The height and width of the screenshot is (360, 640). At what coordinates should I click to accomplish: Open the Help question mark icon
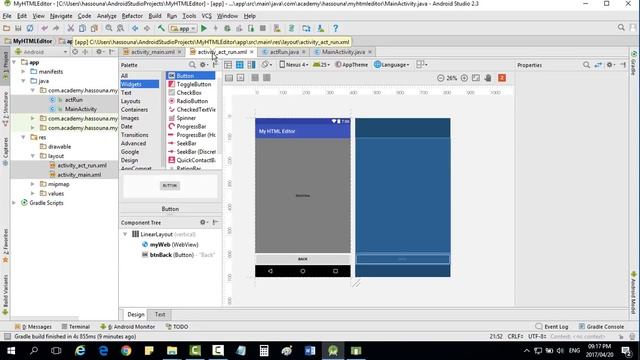pyautogui.click(x=335, y=28)
